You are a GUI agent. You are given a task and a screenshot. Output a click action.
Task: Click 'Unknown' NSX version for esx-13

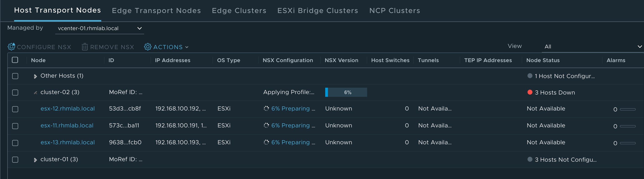[338, 142]
